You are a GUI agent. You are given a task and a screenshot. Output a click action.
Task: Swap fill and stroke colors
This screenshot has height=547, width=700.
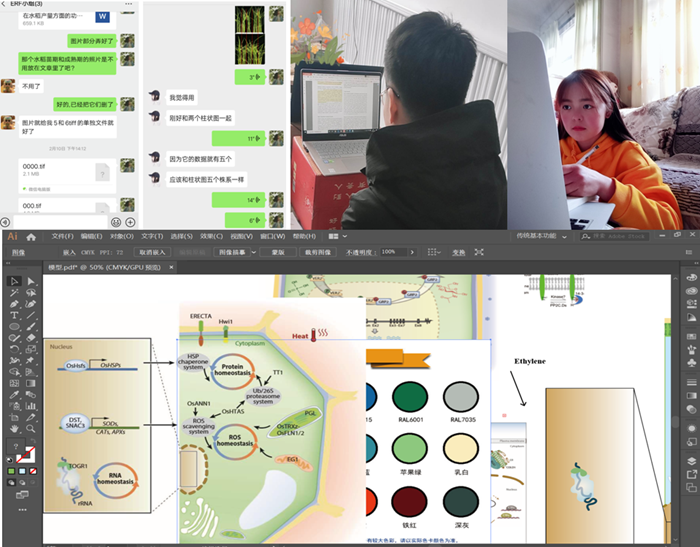pyautogui.click(x=33, y=441)
